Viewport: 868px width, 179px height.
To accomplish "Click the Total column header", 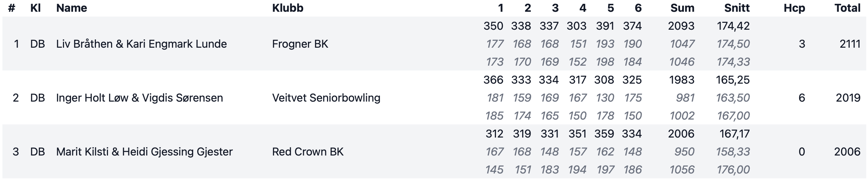I will tap(847, 8).
